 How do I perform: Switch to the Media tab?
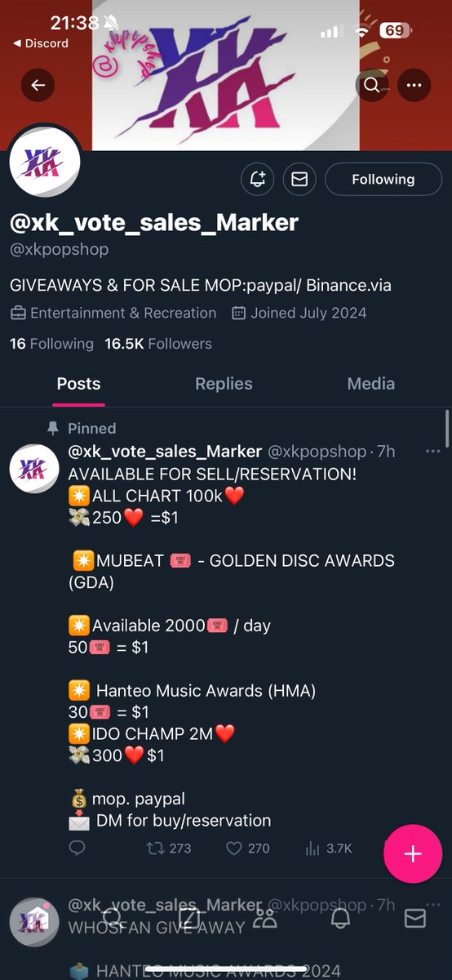pyautogui.click(x=371, y=384)
